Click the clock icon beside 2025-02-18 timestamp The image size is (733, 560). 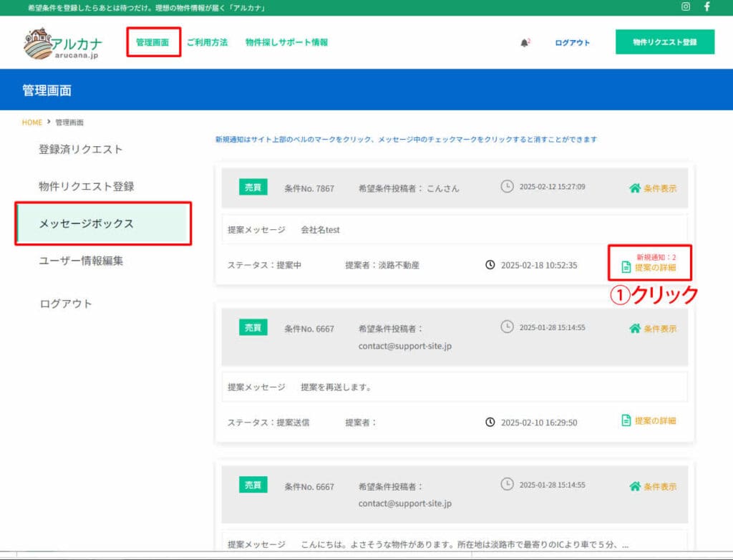[490, 264]
